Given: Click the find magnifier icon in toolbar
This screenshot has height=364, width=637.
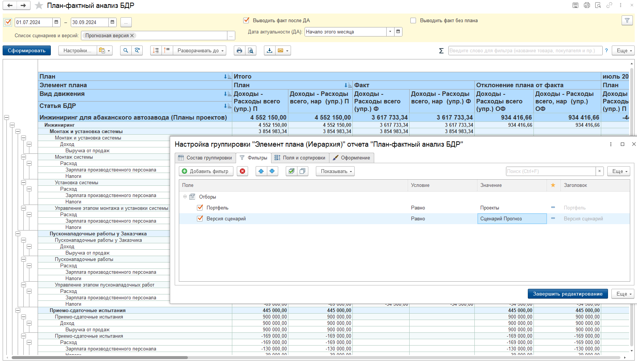Looking at the screenshot, I should click(x=126, y=51).
